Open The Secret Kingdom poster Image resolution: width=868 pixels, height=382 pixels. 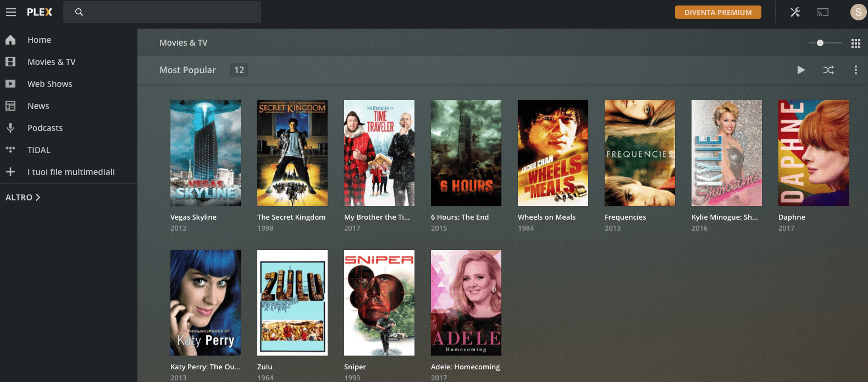tap(292, 153)
